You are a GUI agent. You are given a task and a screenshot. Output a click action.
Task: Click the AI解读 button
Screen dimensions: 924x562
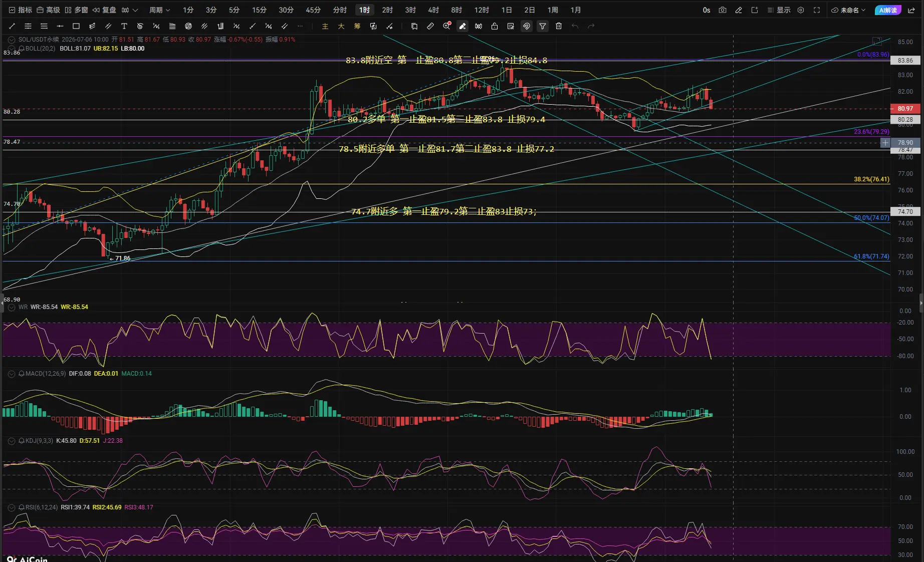pos(888,10)
